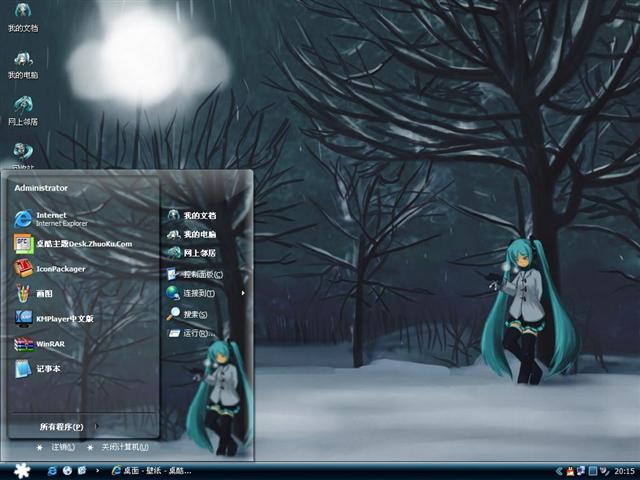This screenshot has height=480, width=640.
Task: Open WinRAR from Start menu
Action: [40, 344]
